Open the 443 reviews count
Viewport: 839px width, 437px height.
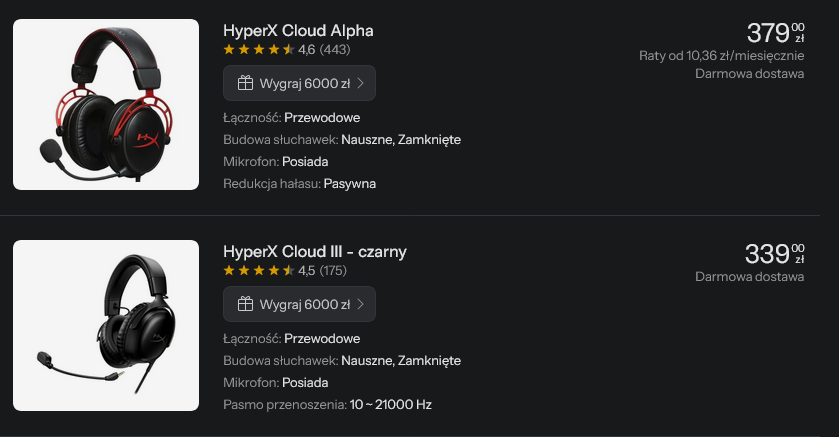click(x=335, y=49)
